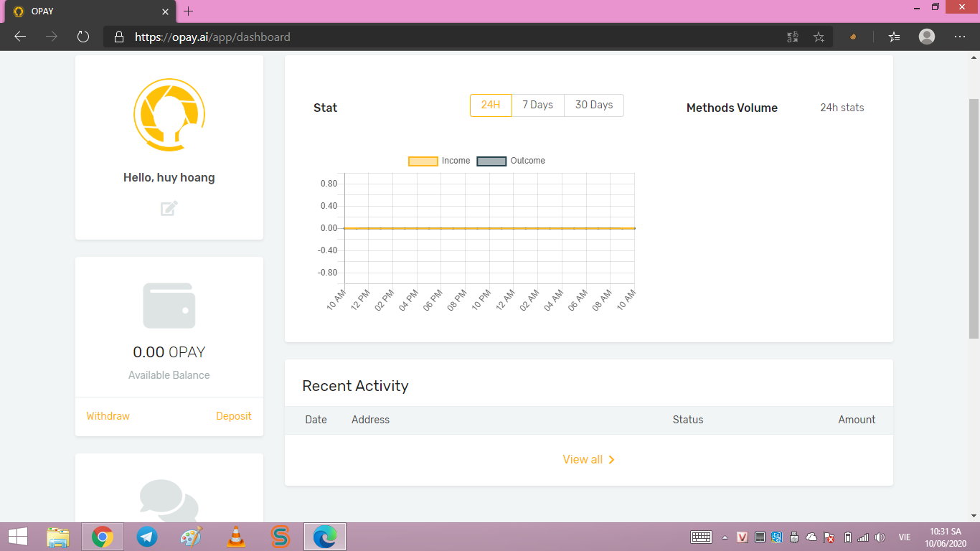Screen dimensions: 980x551
Task: Click the touchpad tray icon
Action: 760,537
